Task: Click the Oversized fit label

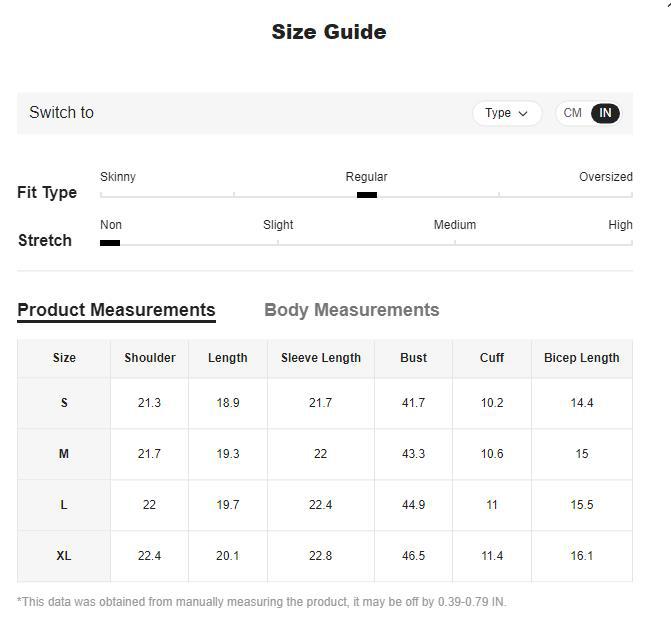Action: pos(605,177)
